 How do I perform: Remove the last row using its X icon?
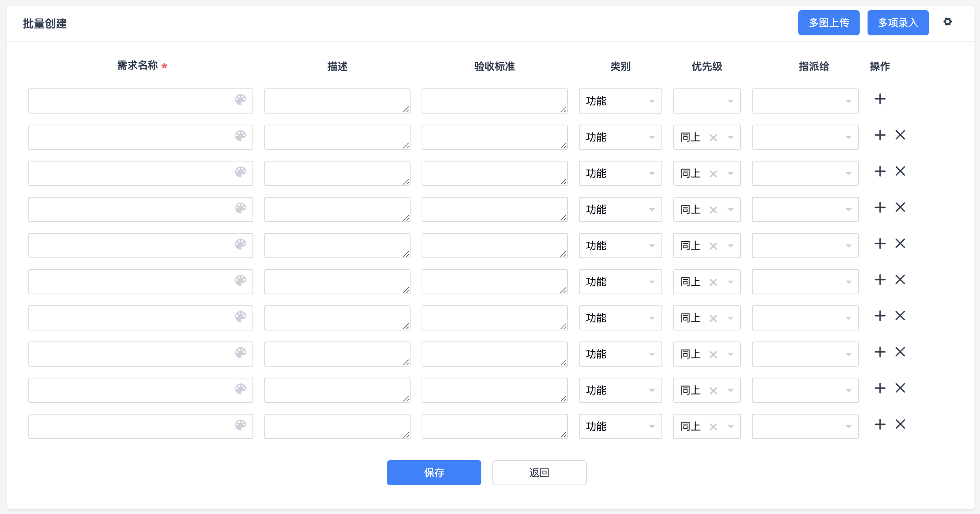900,424
